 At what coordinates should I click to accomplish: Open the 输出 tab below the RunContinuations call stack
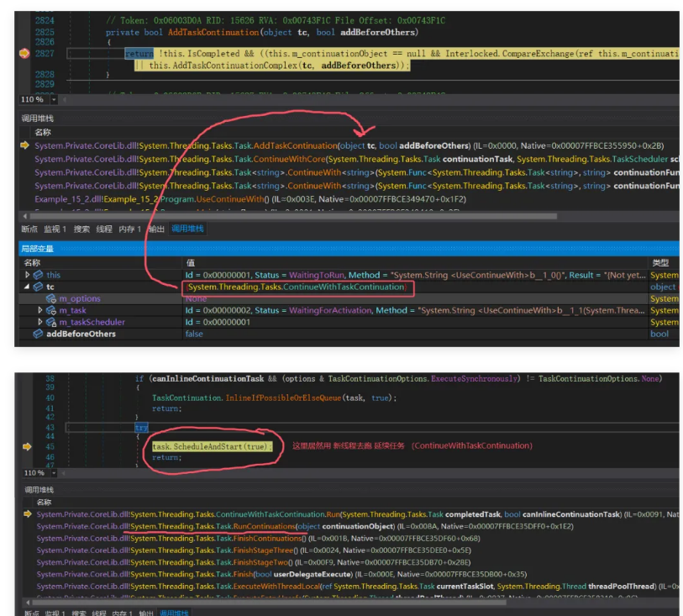click(146, 613)
